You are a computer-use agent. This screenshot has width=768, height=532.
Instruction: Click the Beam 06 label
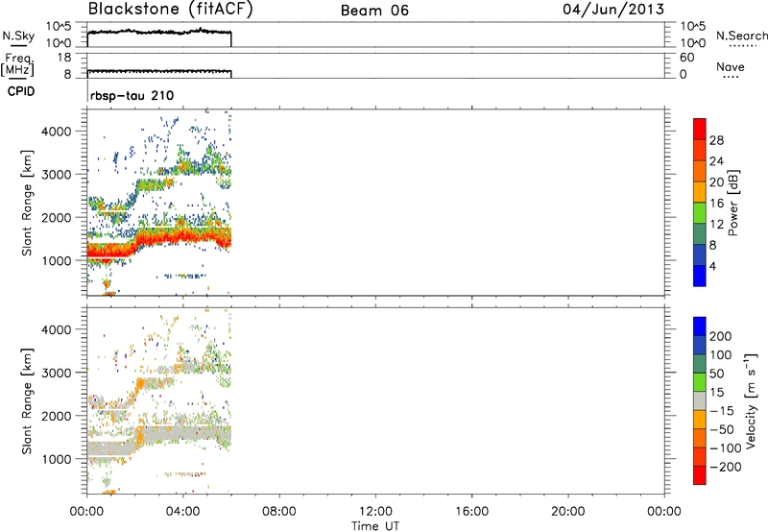374,11
